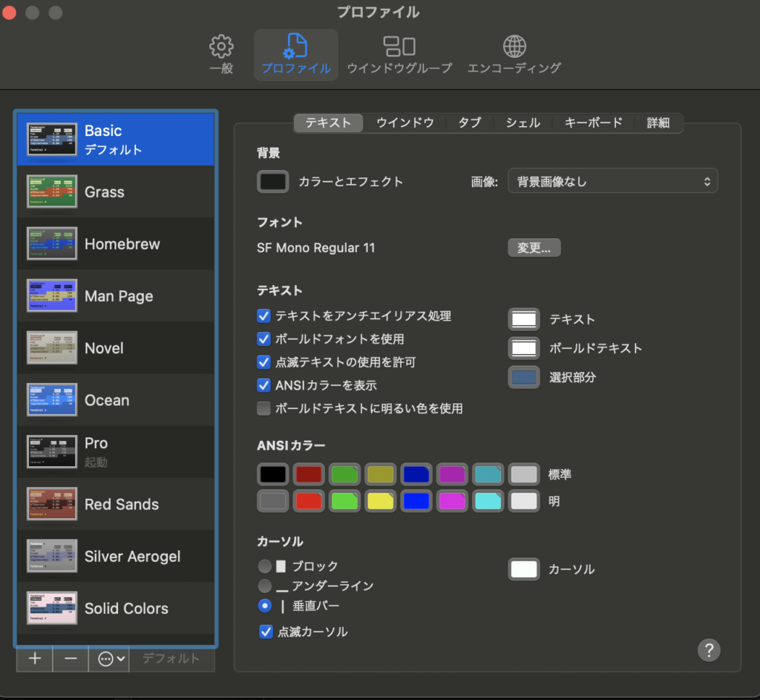This screenshot has width=760, height=700.
Task: Select the Man Page profile
Action: (116, 295)
